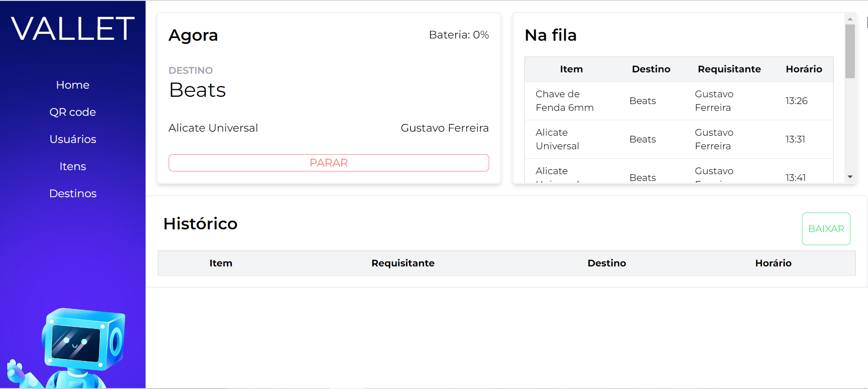
Task: Click Beats in the 13:31 row
Action: [642, 139]
